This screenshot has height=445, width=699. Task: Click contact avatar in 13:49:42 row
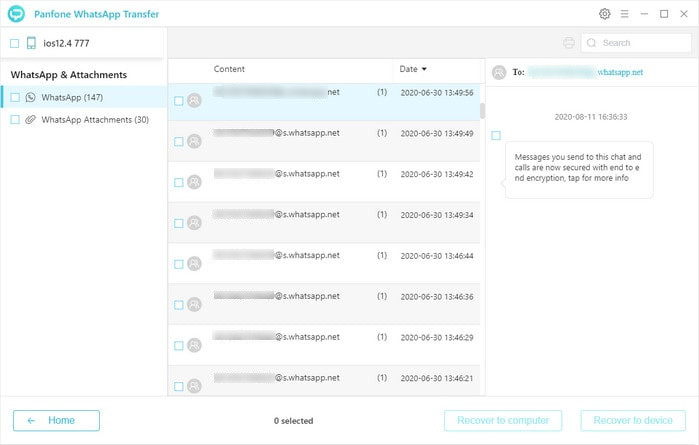pyautogui.click(x=194, y=182)
